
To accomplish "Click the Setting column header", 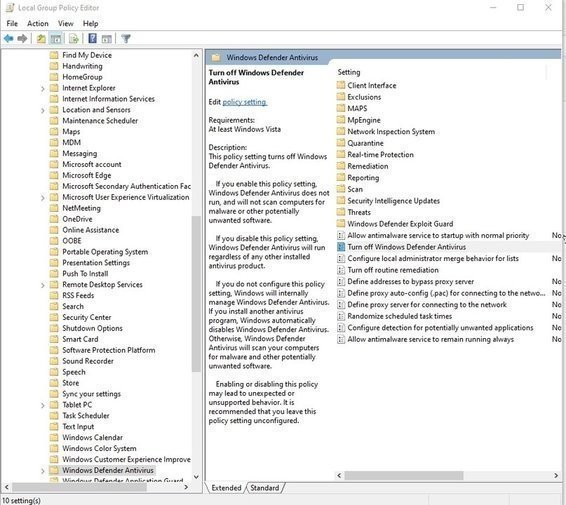I will [349, 72].
